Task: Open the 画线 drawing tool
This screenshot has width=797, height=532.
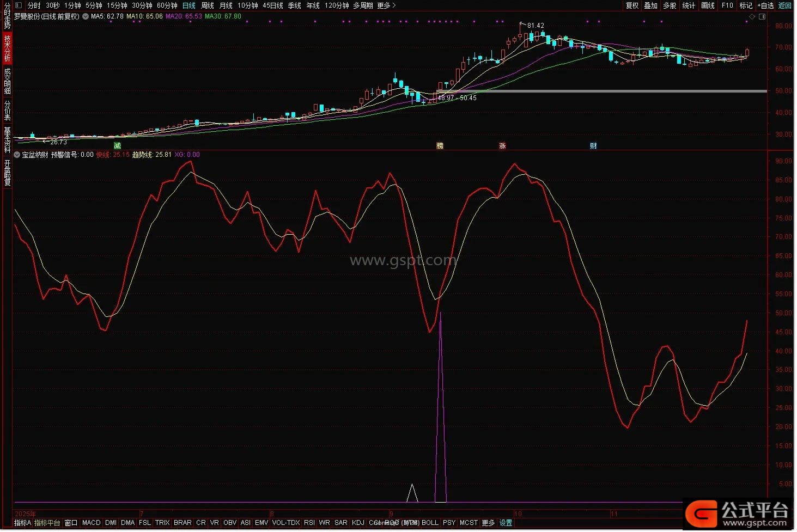Action: (708, 5)
